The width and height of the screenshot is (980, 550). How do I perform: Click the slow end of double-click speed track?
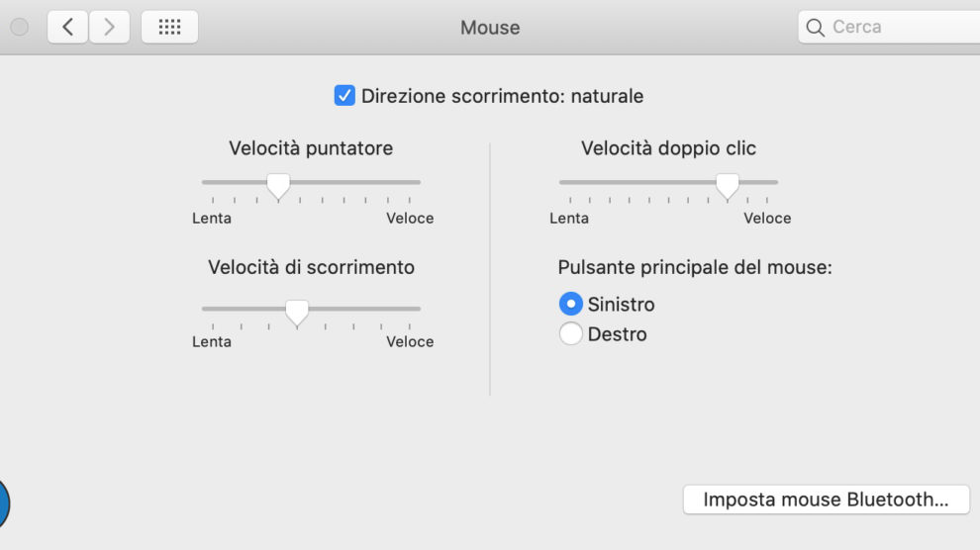point(562,182)
